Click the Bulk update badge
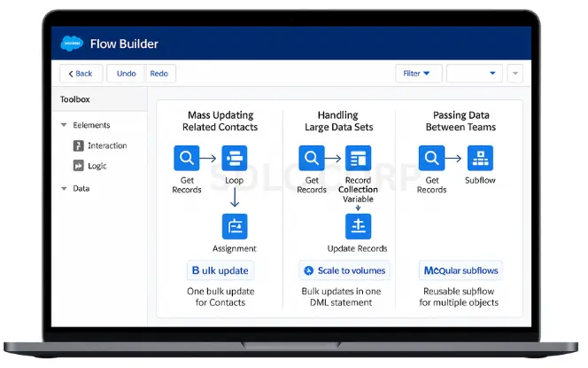Viewport: 588px width, 368px height. [x=220, y=270]
